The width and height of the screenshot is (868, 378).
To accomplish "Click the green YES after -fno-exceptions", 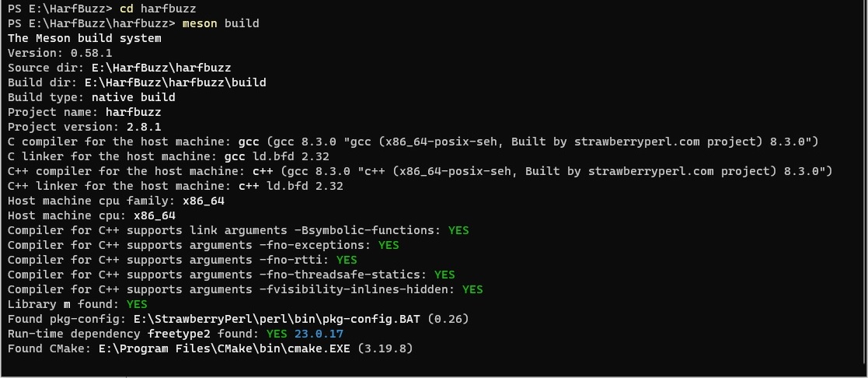I will coord(389,245).
